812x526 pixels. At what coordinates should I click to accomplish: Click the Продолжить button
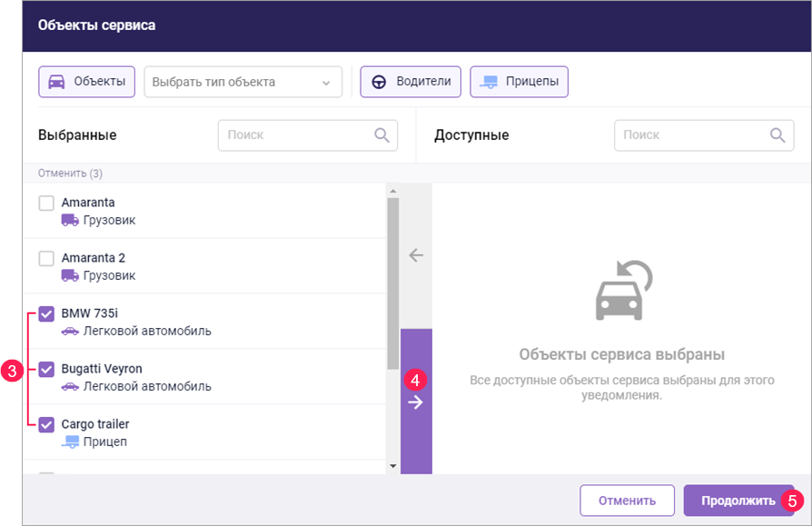[738, 501]
